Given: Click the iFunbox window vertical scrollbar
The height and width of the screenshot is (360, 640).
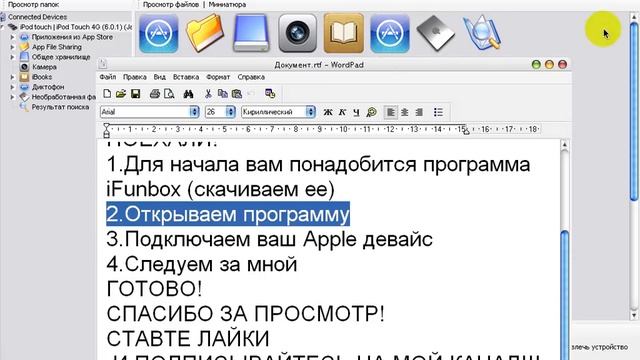Looking at the screenshot, I should [x=634, y=110].
